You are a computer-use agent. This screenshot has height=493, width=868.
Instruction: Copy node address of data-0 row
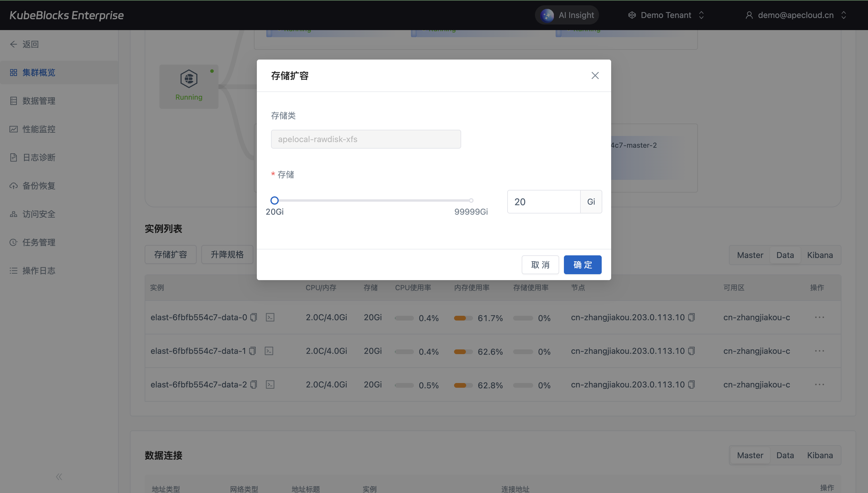point(691,317)
